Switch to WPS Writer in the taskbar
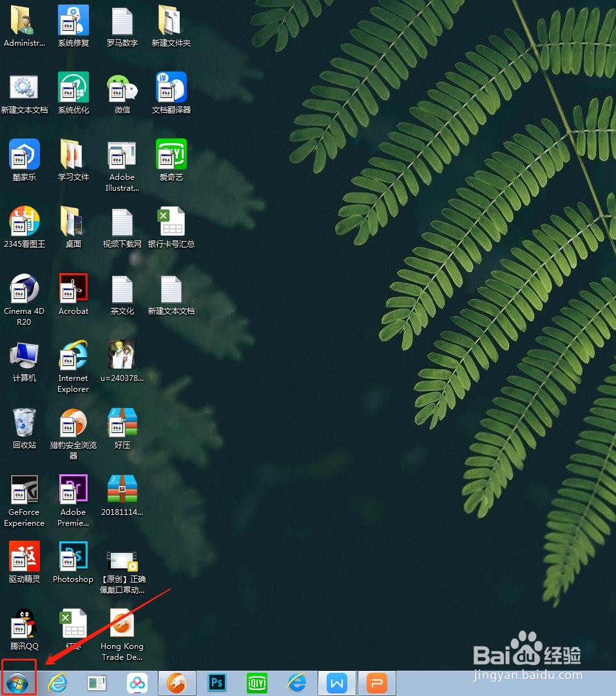The height and width of the screenshot is (696, 616). 337,682
